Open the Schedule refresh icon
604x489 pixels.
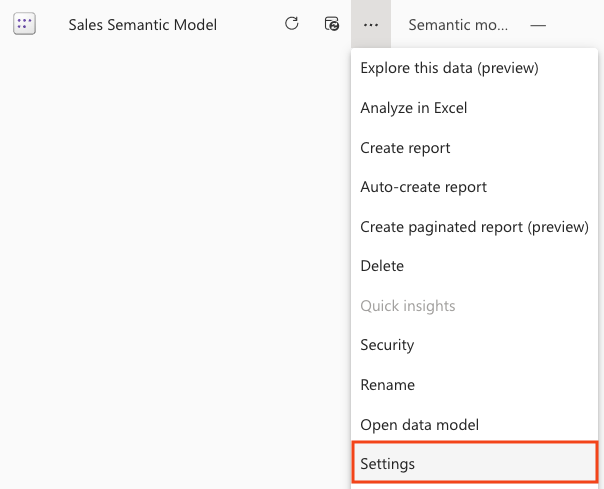pyautogui.click(x=332, y=24)
